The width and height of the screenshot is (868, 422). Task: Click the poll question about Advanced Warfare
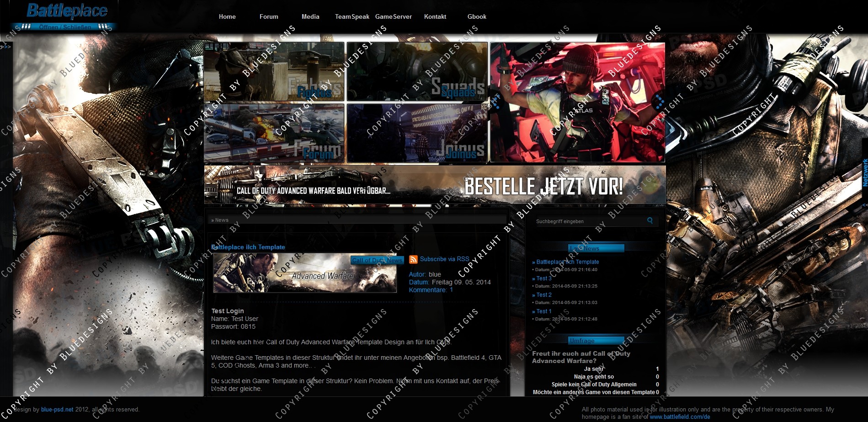581,357
